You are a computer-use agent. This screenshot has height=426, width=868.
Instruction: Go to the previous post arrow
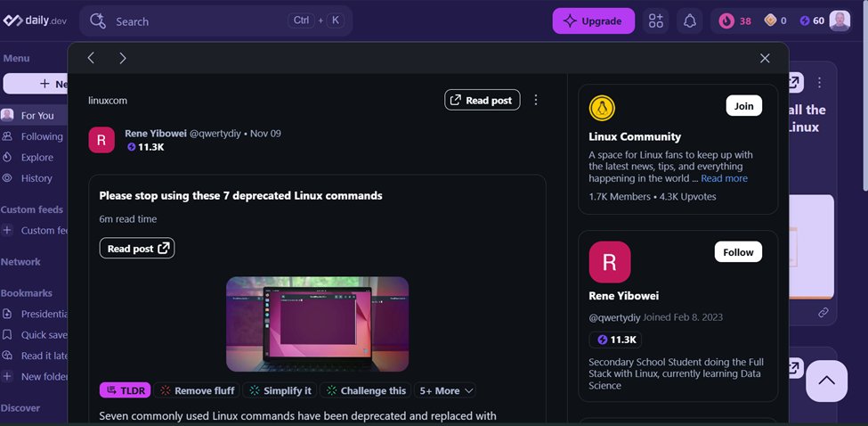coord(92,58)
